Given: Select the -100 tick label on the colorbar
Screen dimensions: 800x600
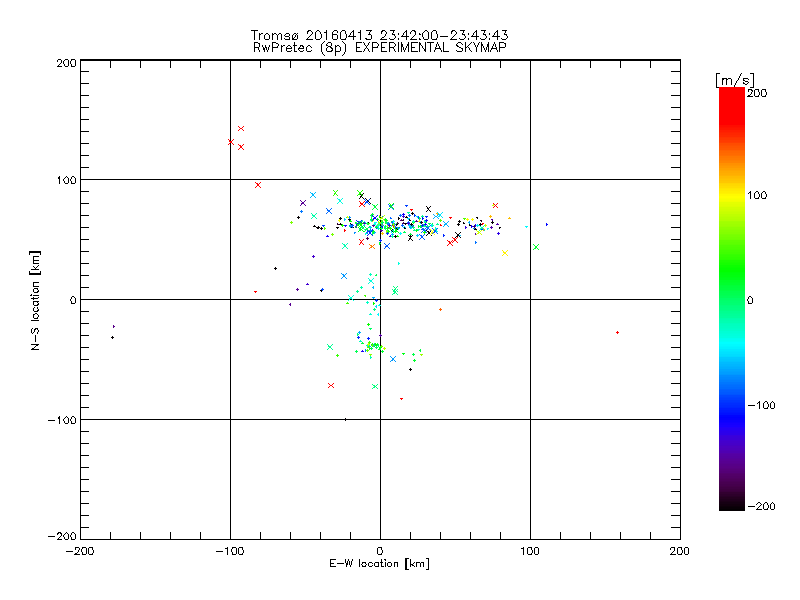Looking at the screenshot, I should (x=762, y=405).
